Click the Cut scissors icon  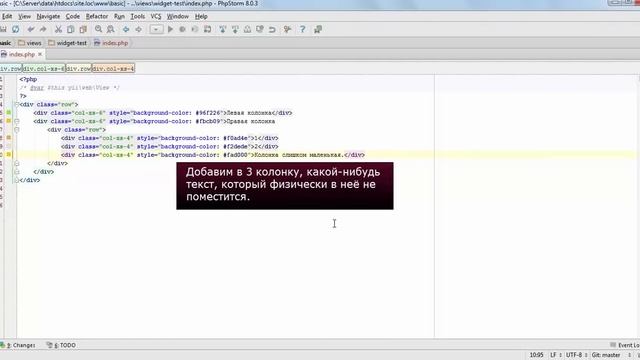click(58, 29)
